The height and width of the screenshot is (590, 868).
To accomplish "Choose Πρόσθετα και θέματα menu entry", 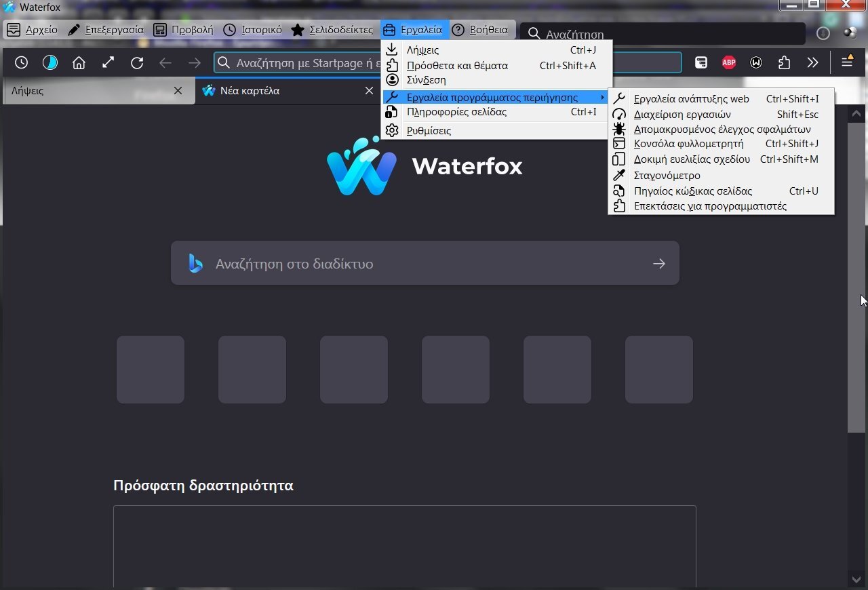I will 496,65.
